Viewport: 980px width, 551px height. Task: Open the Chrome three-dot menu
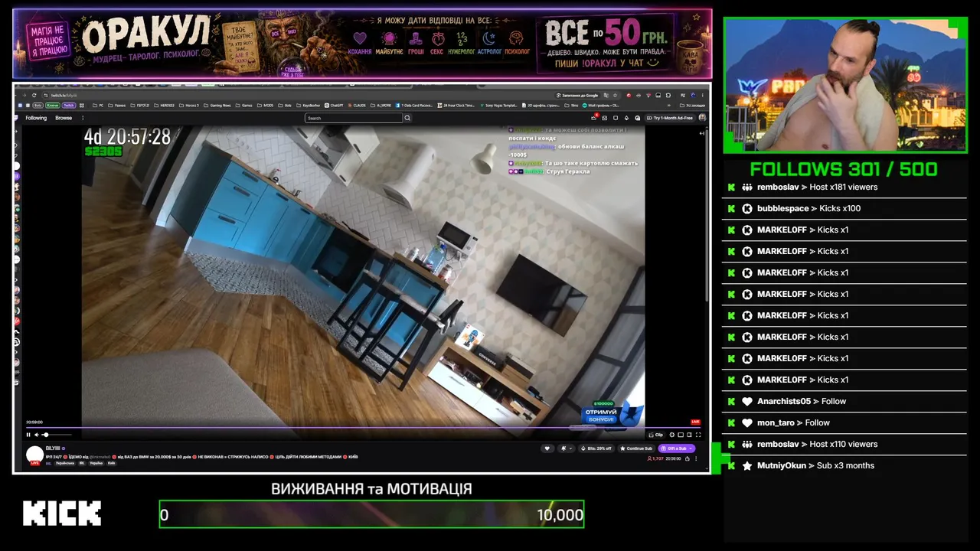coord(703,95)
